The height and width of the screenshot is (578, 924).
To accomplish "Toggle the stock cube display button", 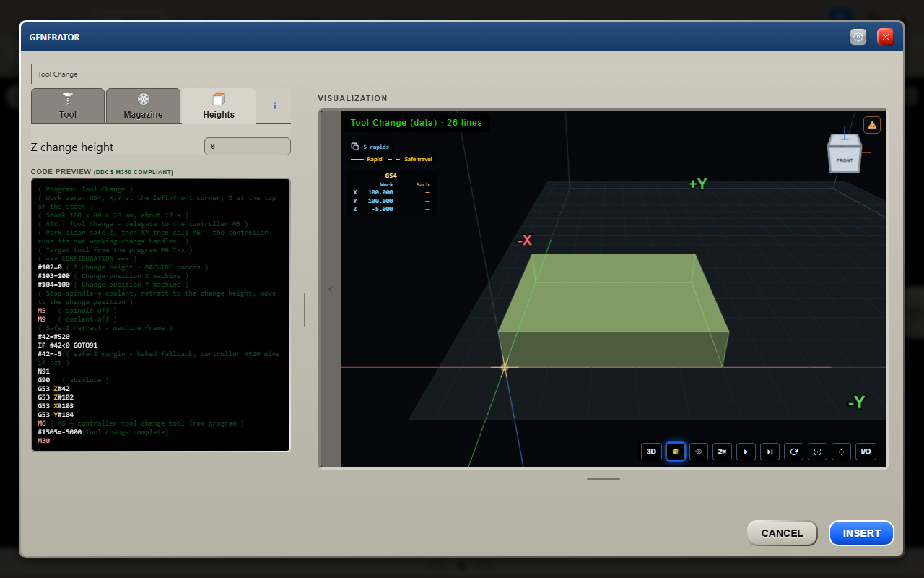I will point(675,452).
